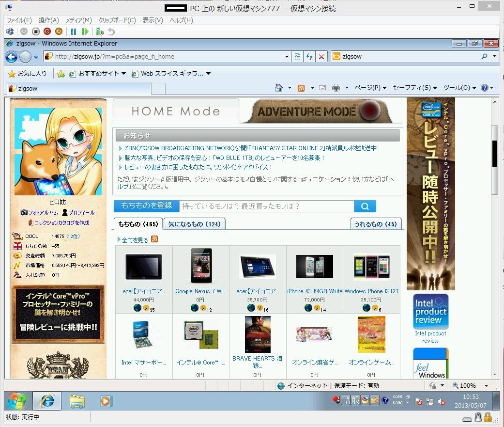Open recent pages dropdown next to forward button
Image resolution: width=504 pixels, height=427 pixels.
(x=36, y=57)
